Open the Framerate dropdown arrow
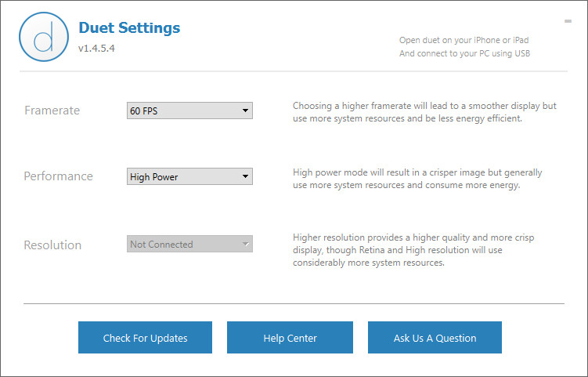The width and height of the screenshot is (588, 377). pos(245,111)
